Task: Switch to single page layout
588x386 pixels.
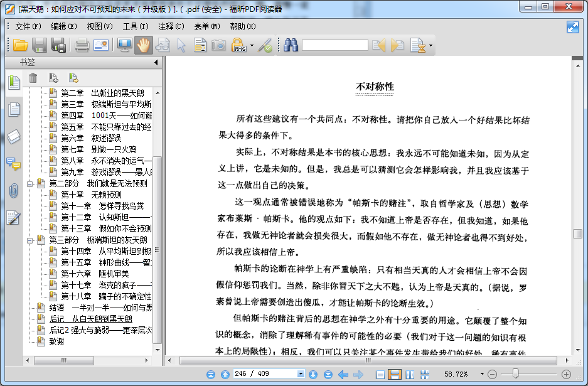Action: click(x=380, y=374)
